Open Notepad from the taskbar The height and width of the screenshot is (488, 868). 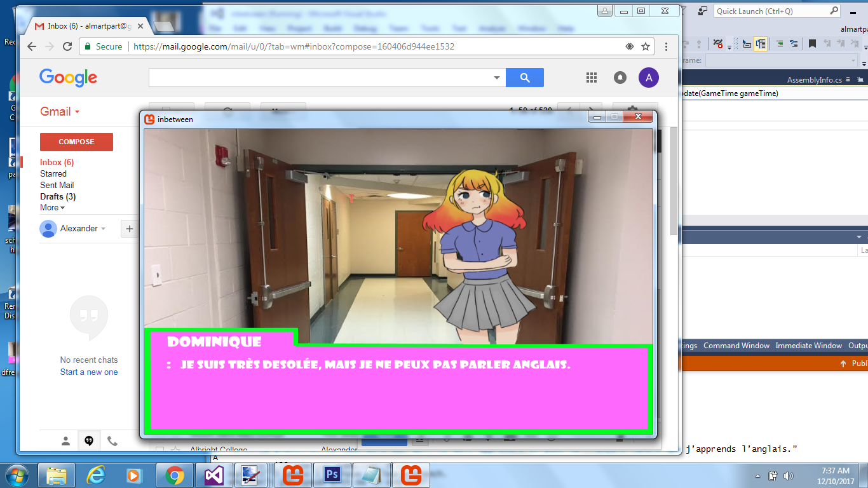point(372,475)
